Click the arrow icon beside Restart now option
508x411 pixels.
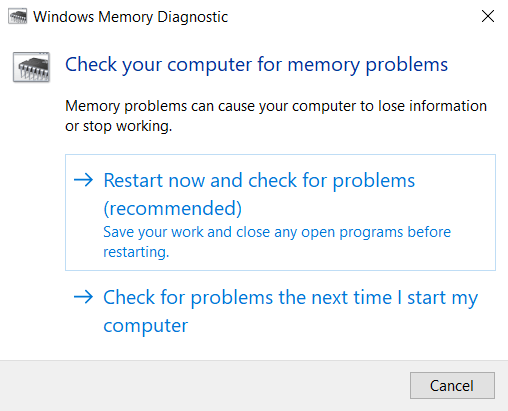point(83,180)
